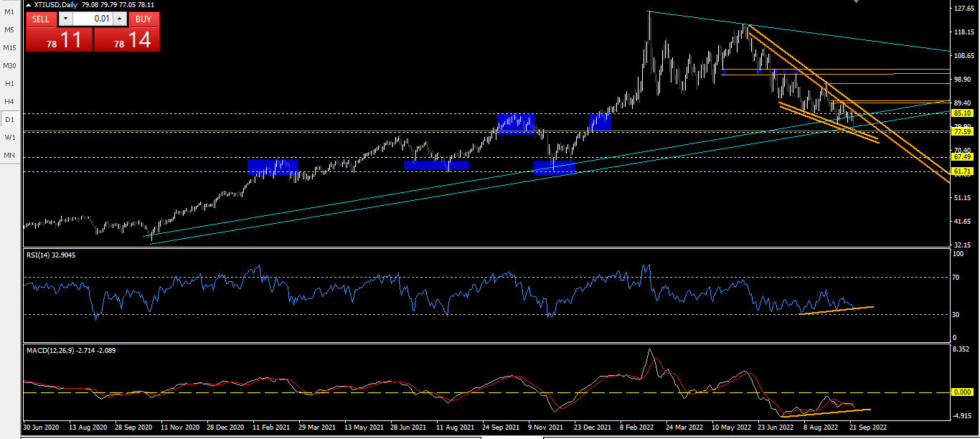Switch to M1 timeframe
Image resolution: width=980 pixels, height=439 pixels.
tap(9, 12)
